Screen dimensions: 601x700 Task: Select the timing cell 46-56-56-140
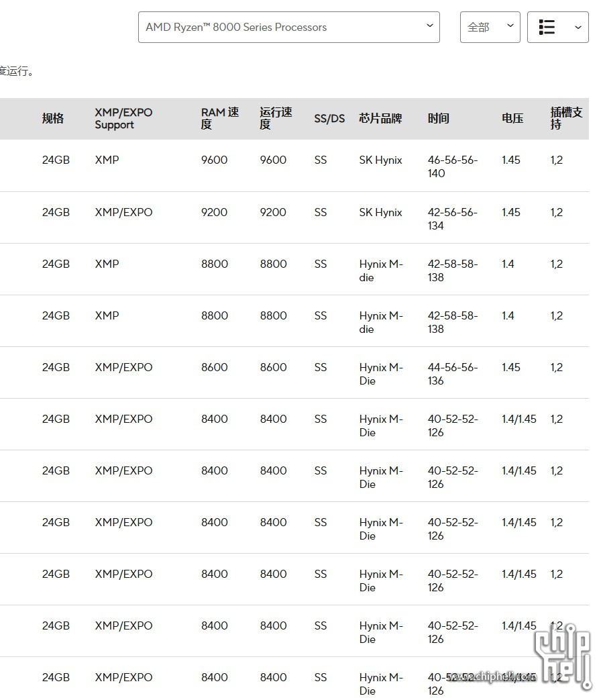452,166
